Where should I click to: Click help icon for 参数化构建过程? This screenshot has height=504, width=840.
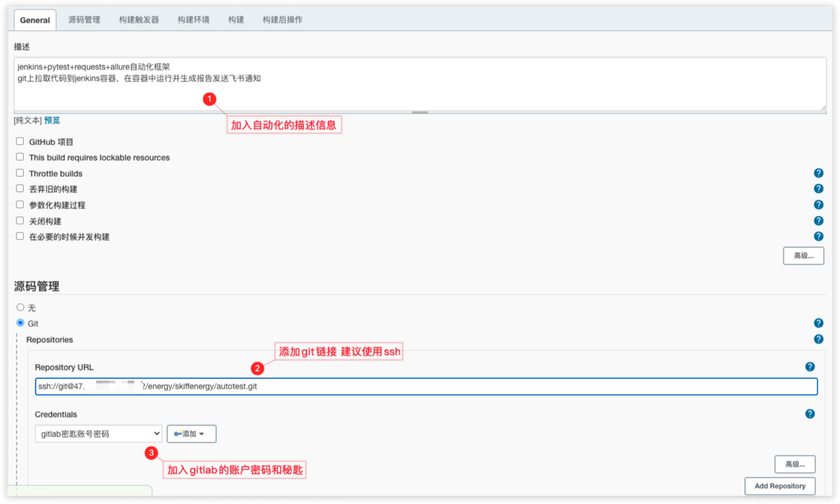coord(818,204)
